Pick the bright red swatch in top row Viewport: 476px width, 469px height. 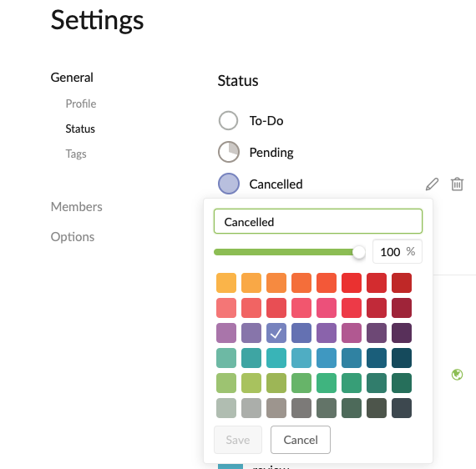click(x=352, y=283)
